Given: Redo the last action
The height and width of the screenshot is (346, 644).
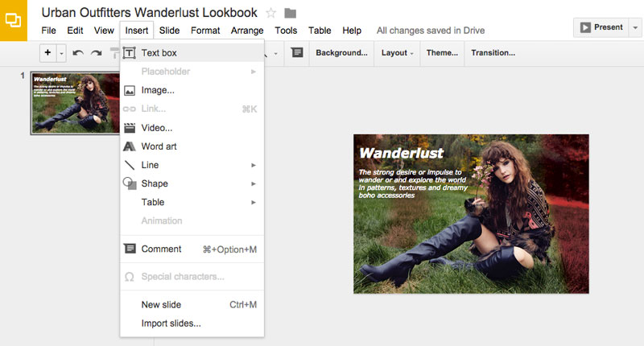Looking at the screenshot, I should [x=96, y=53].
